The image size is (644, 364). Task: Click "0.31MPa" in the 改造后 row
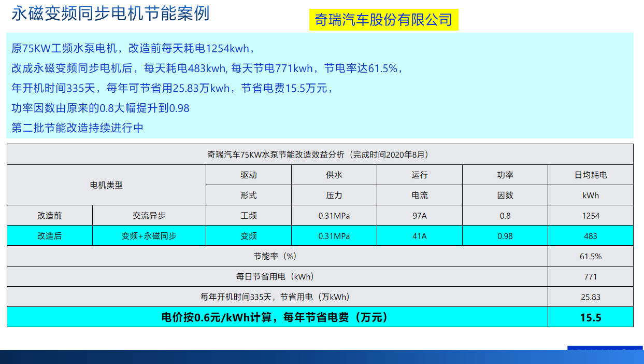(334, 236)
